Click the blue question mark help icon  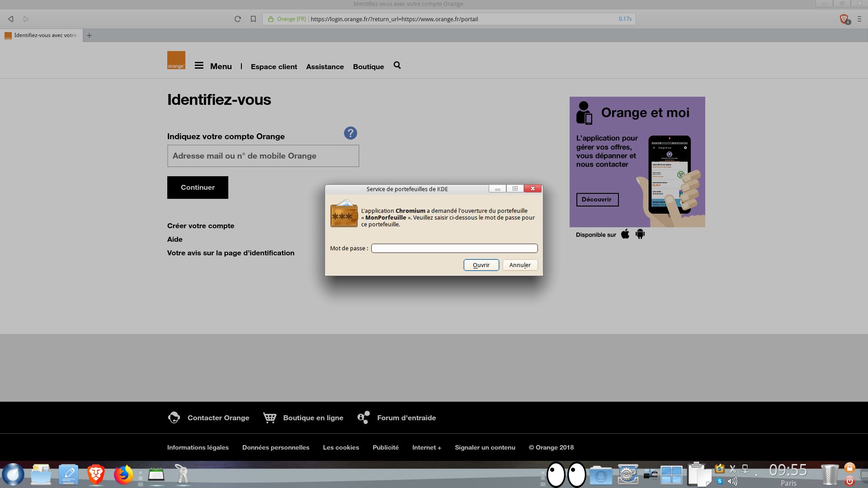pyautogui.click(x=350, y=133)
